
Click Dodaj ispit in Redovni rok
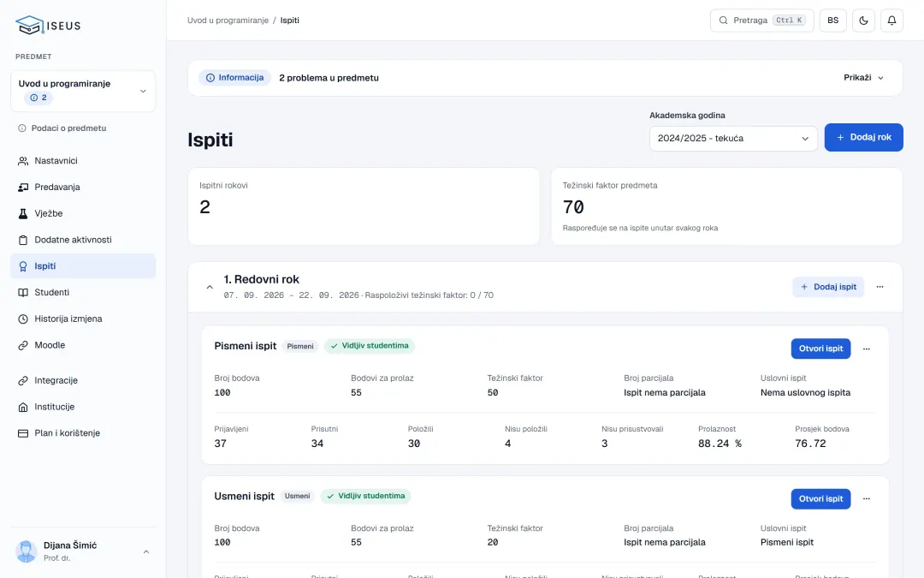click(x=828, y=287)
